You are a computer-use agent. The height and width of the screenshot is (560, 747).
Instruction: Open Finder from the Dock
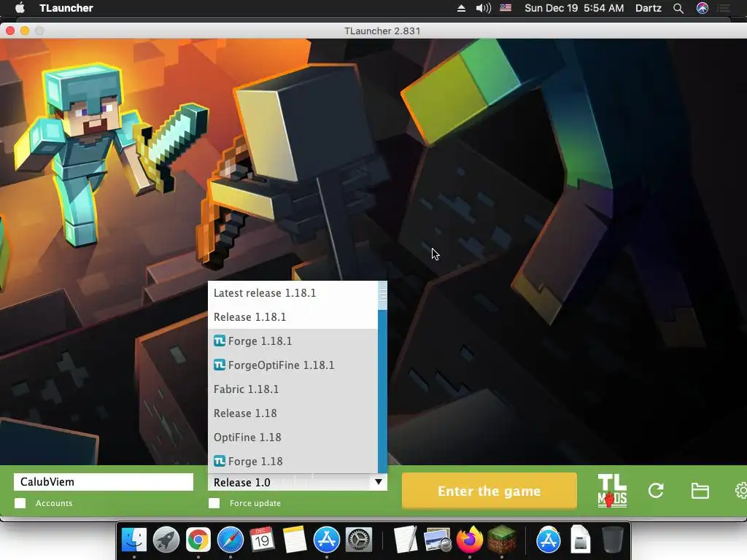134,540
